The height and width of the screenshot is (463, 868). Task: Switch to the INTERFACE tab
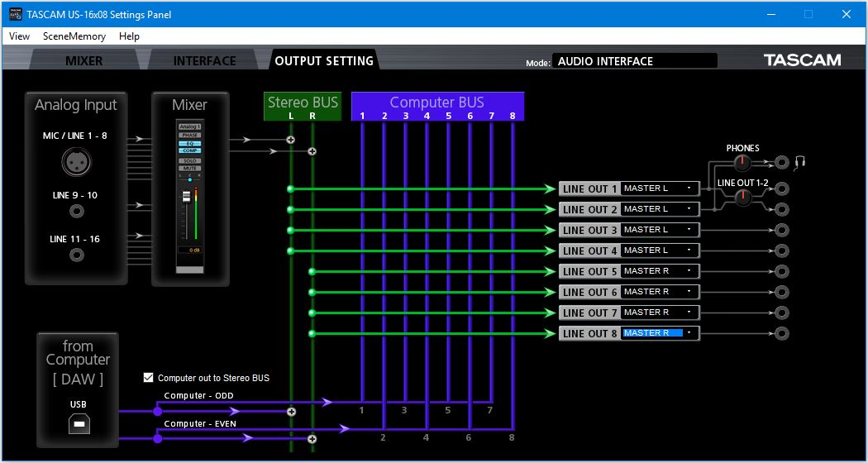pyautogui.click(x=204, y=60)
